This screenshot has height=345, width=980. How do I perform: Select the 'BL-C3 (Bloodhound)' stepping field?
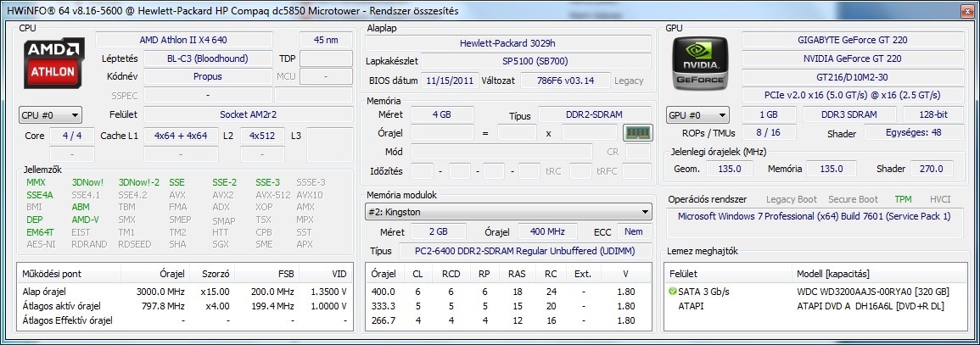(x=208, y=58)
